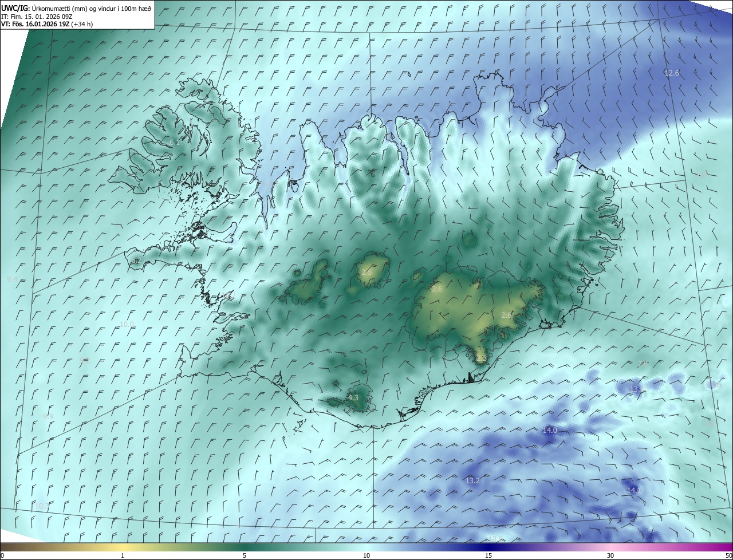Viewport: 733px width, 560px height.
Task: Pick the dark navy band above the 15 tick
Action: tap(488, 547)
